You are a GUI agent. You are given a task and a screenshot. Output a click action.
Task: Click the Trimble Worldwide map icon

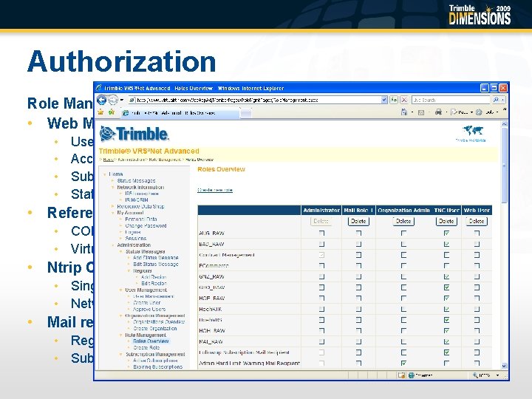click(x=473, y=131)
